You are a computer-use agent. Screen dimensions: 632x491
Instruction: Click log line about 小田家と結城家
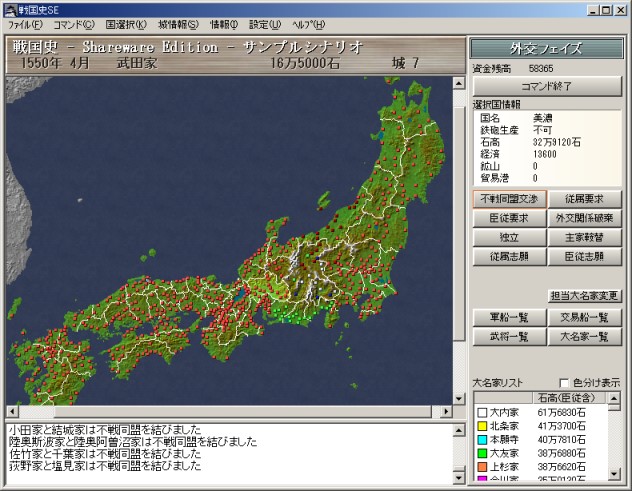tap(104, 430)
